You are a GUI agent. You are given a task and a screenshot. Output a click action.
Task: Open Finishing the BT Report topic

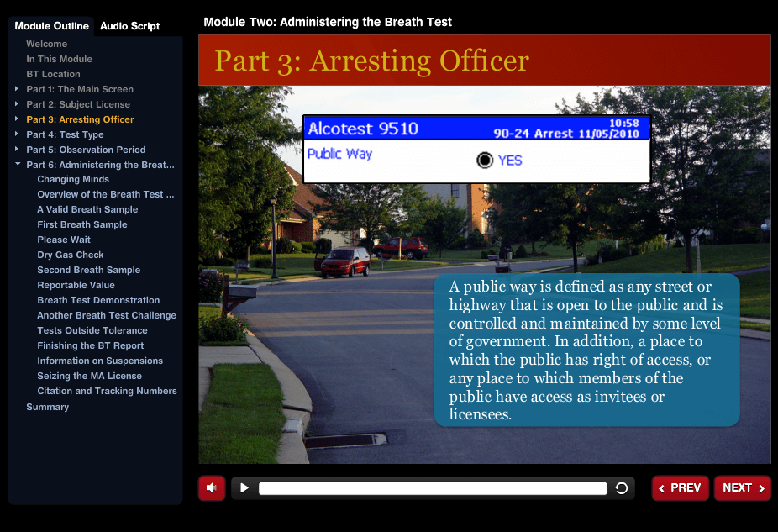click(x=90, y=345)
